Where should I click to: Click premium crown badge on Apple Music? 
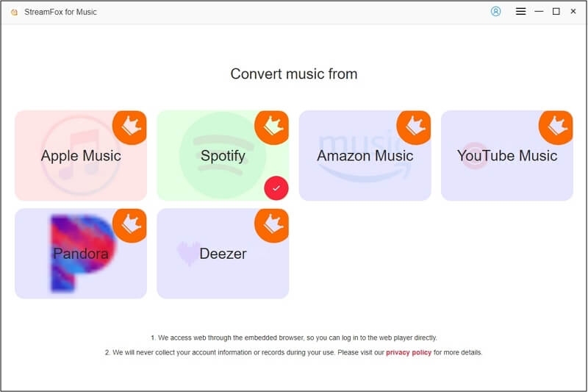click(x=131, y=126)
